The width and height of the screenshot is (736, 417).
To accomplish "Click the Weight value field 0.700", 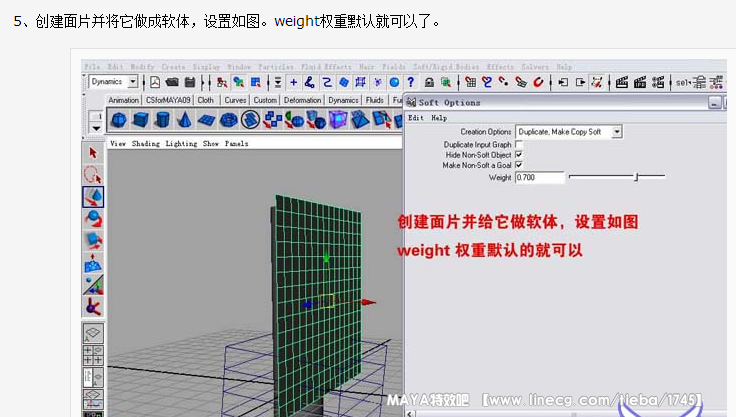I will 539,178.
